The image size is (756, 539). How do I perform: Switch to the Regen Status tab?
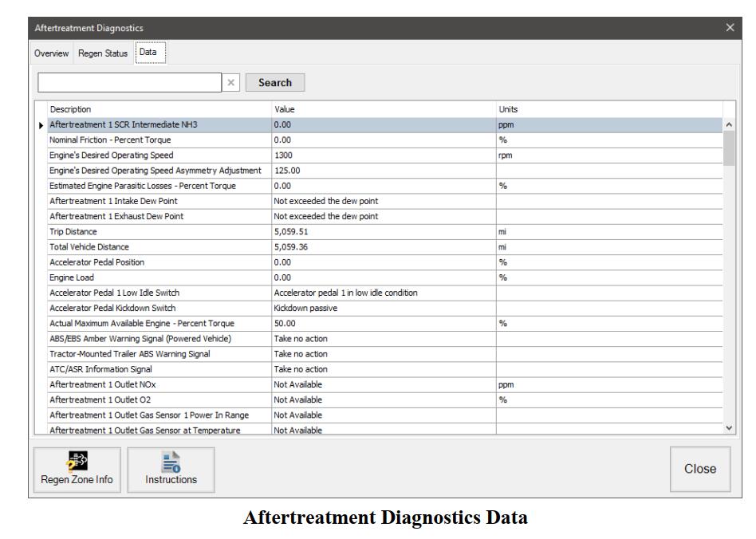[103, 53]
